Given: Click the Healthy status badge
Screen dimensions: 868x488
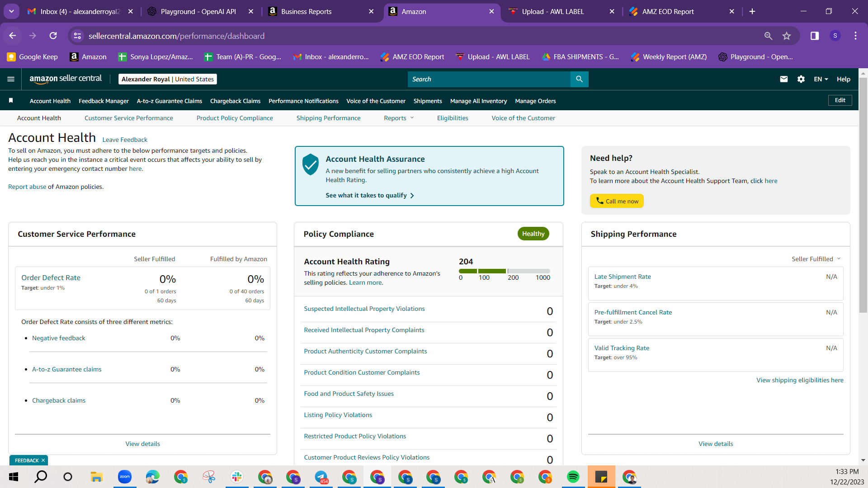Looking at the screenshot, I should (533, 234).
